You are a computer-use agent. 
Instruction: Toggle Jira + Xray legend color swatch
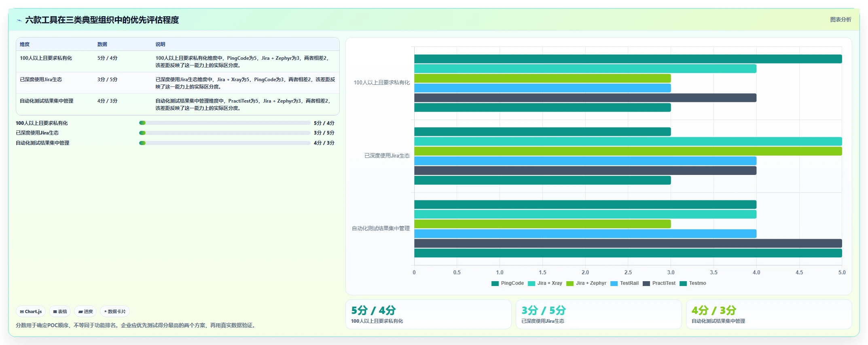pos(531,283)
